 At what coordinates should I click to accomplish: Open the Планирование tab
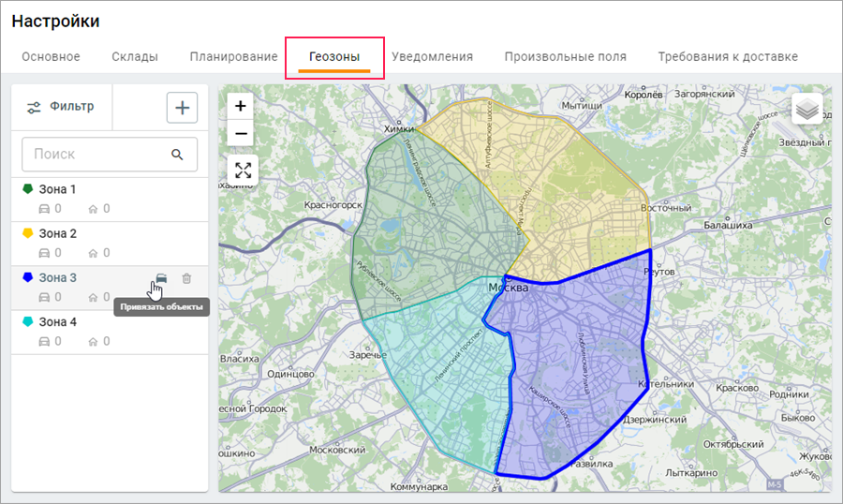(234, 56)
